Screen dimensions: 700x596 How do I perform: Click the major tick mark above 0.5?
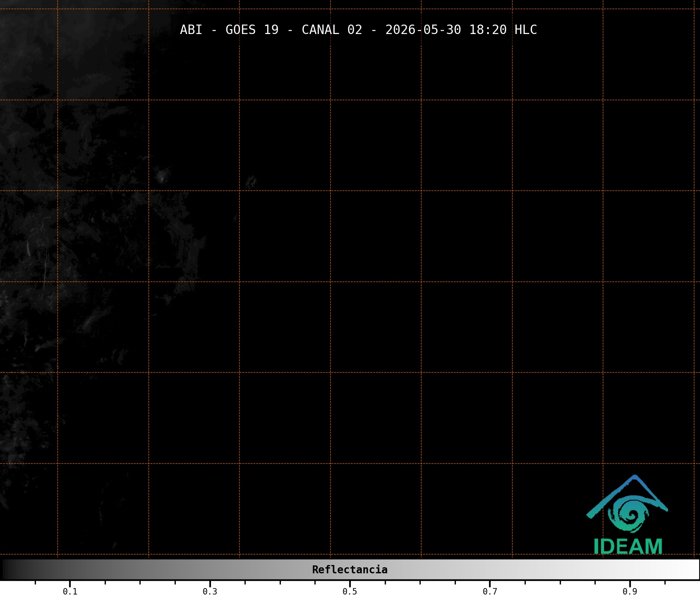pos(350,584)
